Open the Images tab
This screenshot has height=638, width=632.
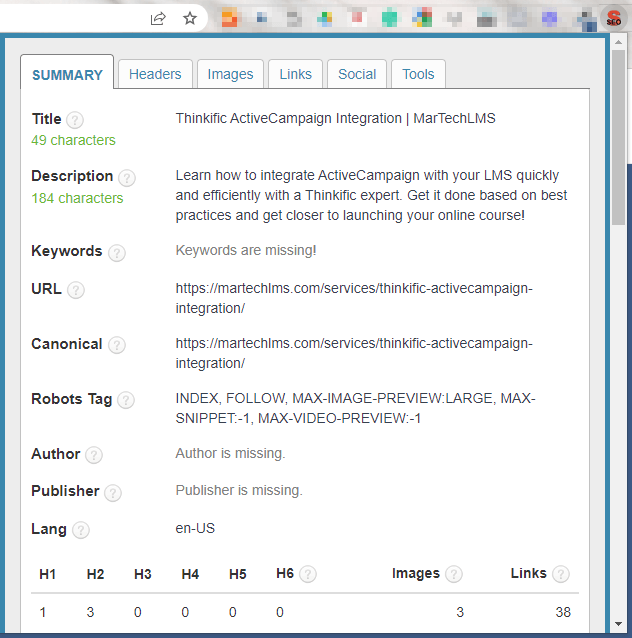(230, 74)
